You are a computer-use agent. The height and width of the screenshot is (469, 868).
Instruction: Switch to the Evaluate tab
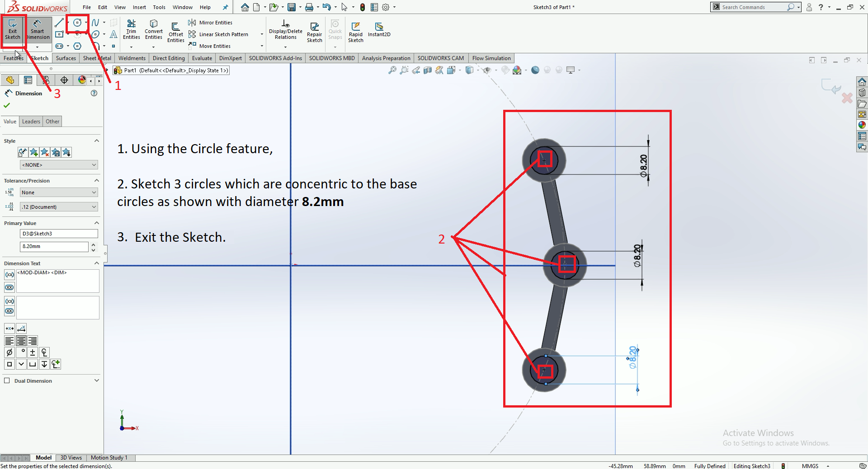pos(202,58)
